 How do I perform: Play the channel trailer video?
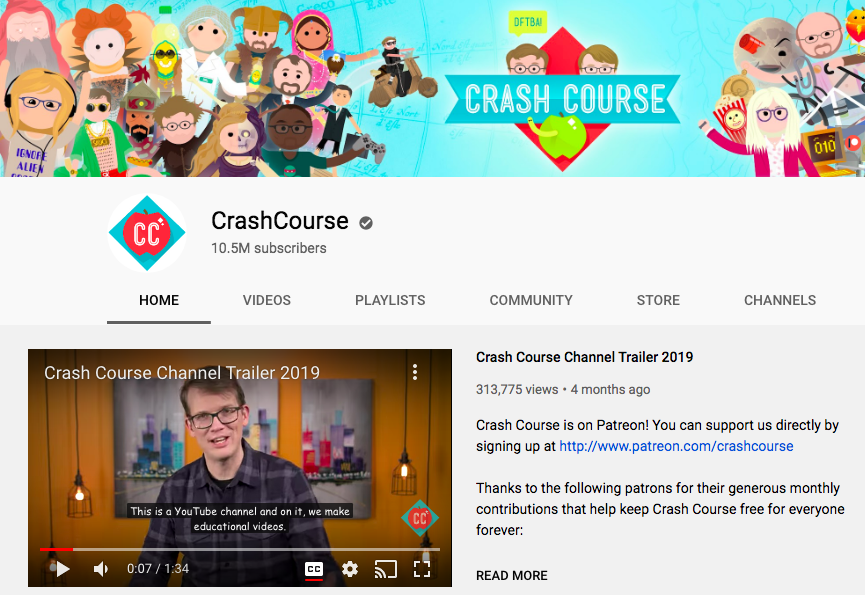pyautogui.click(x=63, y=569)
